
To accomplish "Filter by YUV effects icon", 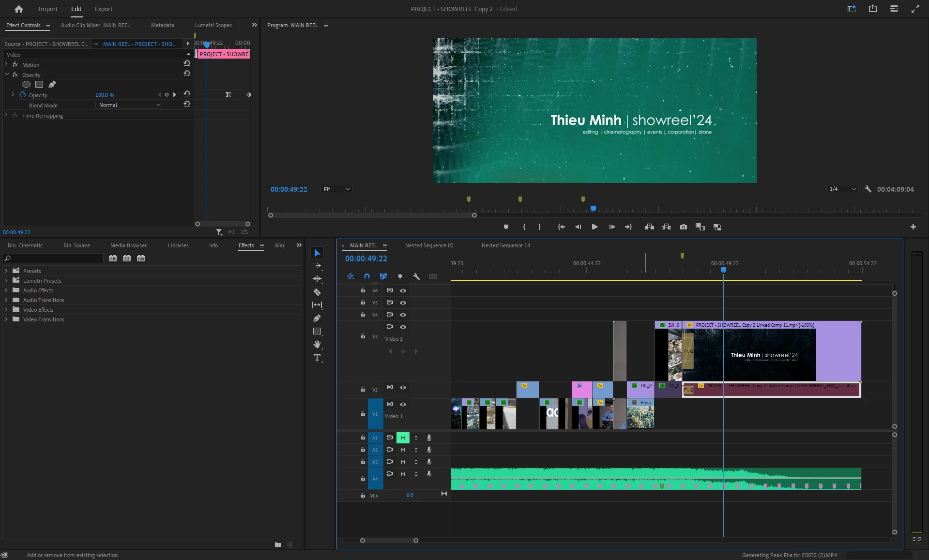I will [141, 258].
